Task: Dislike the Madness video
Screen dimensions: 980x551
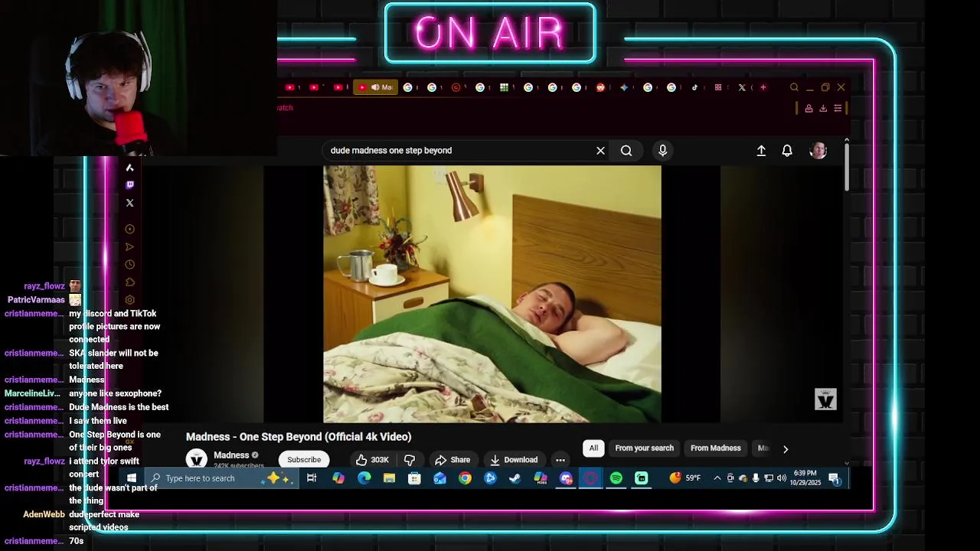Action: (410, 460)
